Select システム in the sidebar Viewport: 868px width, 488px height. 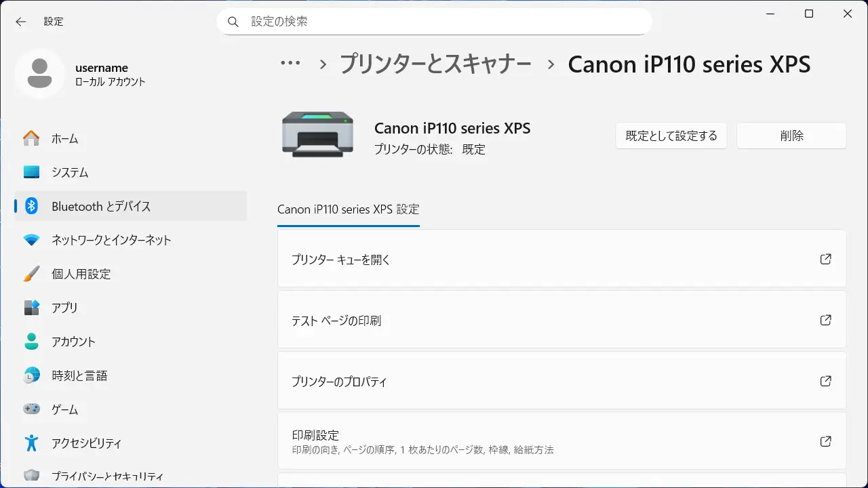click(70, 173)
